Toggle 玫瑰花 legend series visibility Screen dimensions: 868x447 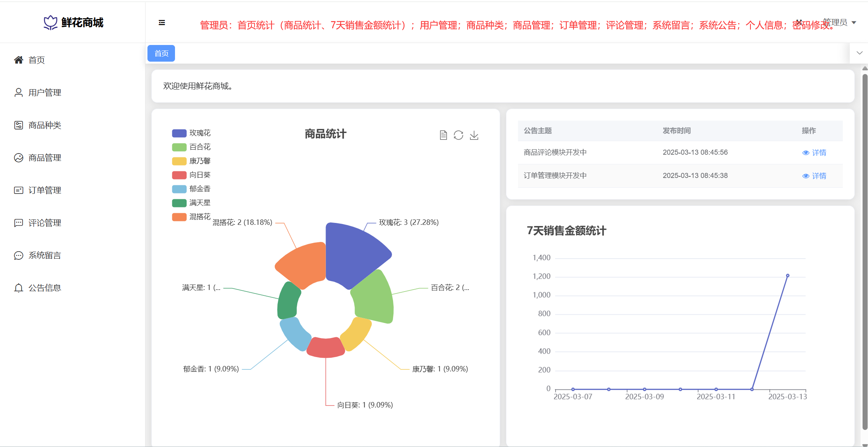(x=191, y=133)
